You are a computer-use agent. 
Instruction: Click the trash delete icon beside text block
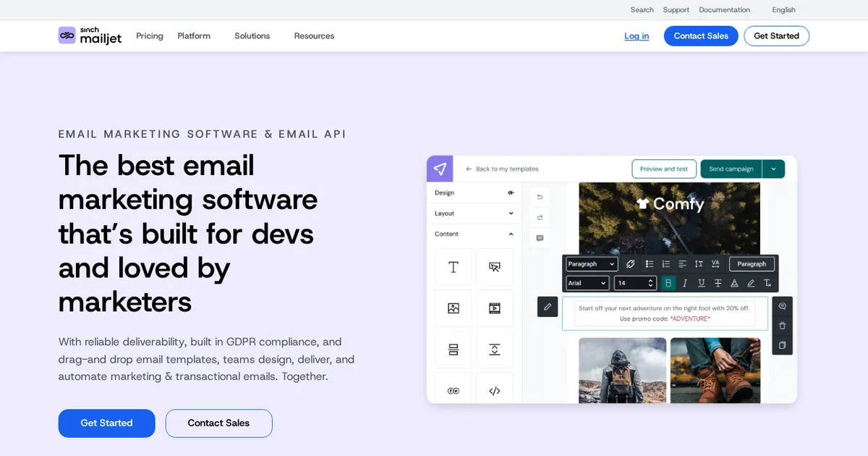[x=782, y=326]
